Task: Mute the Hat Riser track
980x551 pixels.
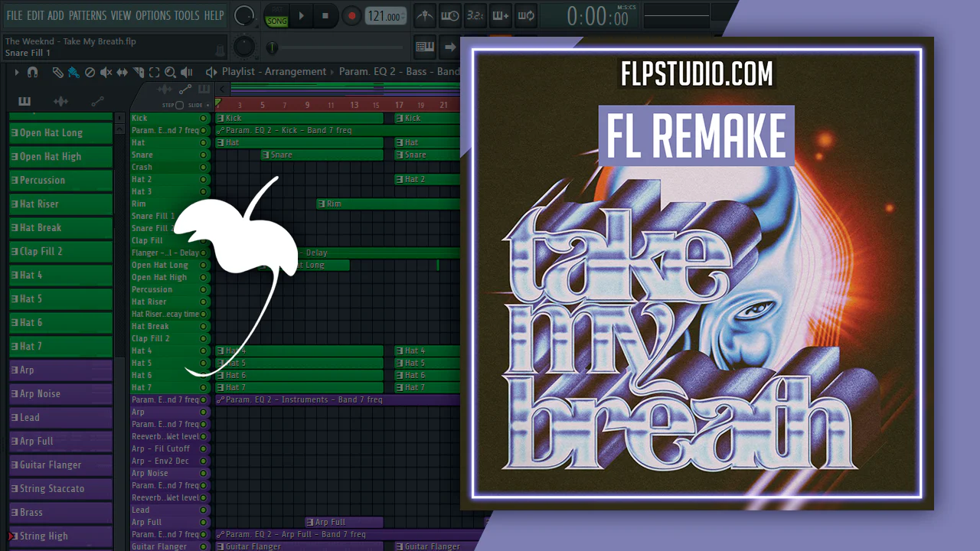Action: coord(204,302)
